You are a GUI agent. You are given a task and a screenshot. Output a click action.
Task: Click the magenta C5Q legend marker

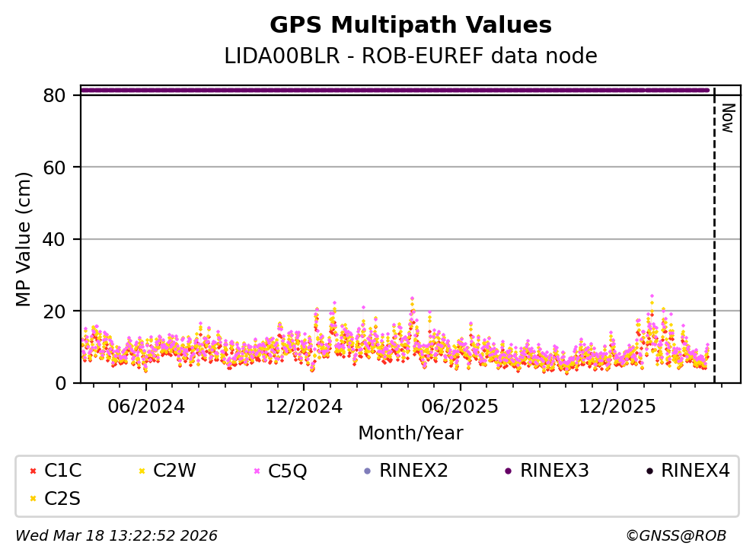(x=256, y=471)
